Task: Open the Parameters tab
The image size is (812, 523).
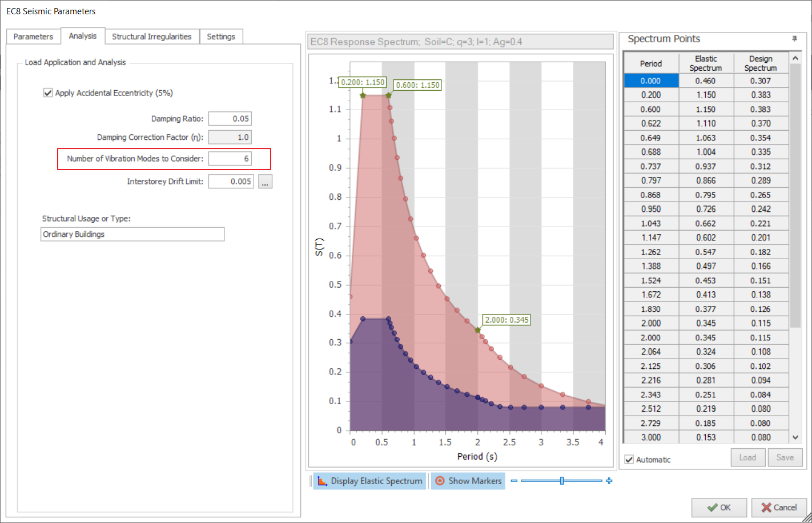Action: tap(33, 37)
